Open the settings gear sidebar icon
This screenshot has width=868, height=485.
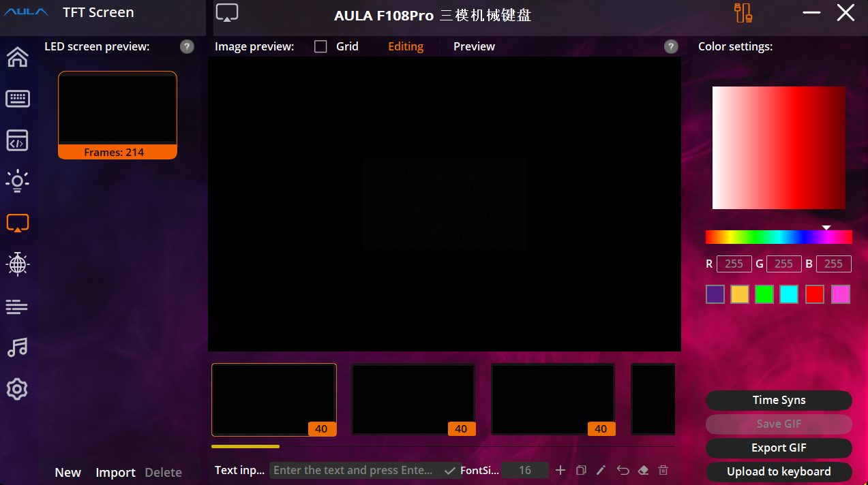click(x=17, y=390)
